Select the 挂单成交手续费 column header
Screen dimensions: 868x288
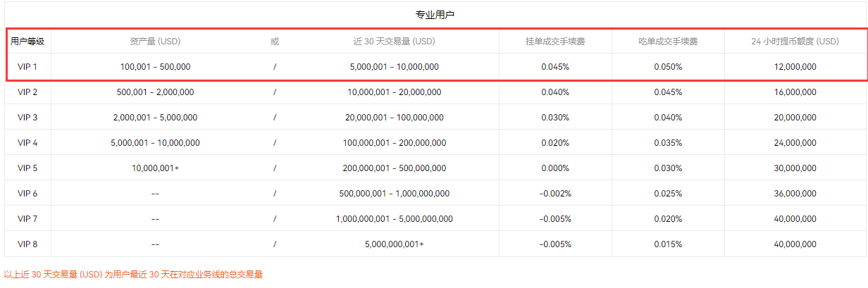tap(555, 42)
